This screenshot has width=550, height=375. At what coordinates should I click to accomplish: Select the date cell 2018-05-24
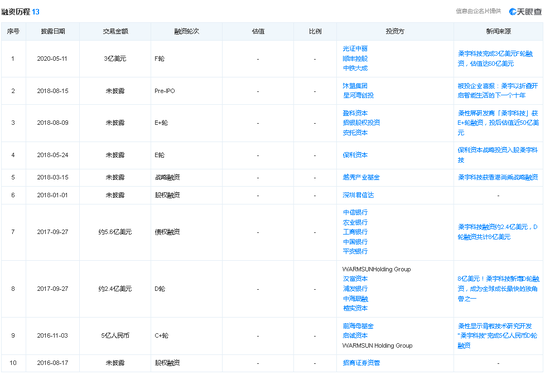coord(52,155)
